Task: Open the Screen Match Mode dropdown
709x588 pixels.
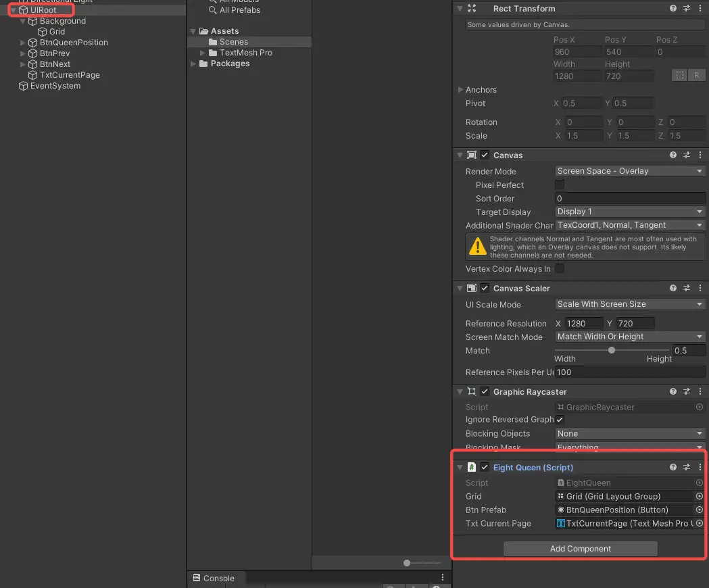Action: [630, 337]
